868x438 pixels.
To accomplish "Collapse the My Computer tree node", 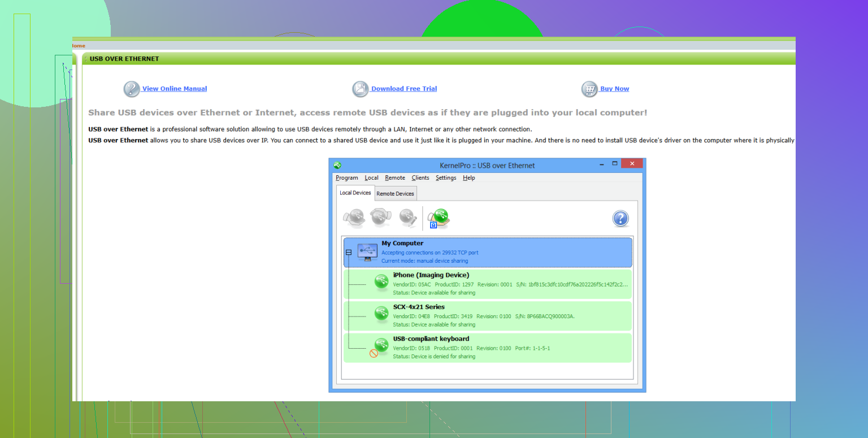I will 348,253.
